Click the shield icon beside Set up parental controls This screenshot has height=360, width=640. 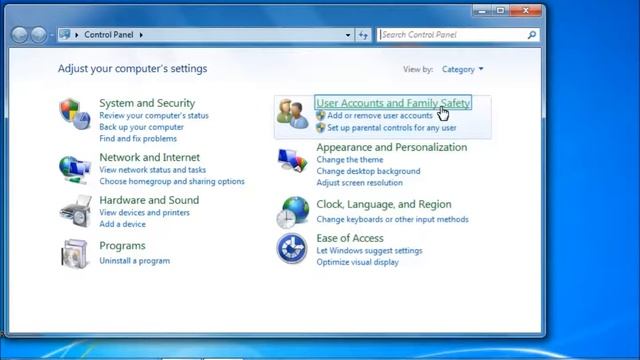[320, 128]
